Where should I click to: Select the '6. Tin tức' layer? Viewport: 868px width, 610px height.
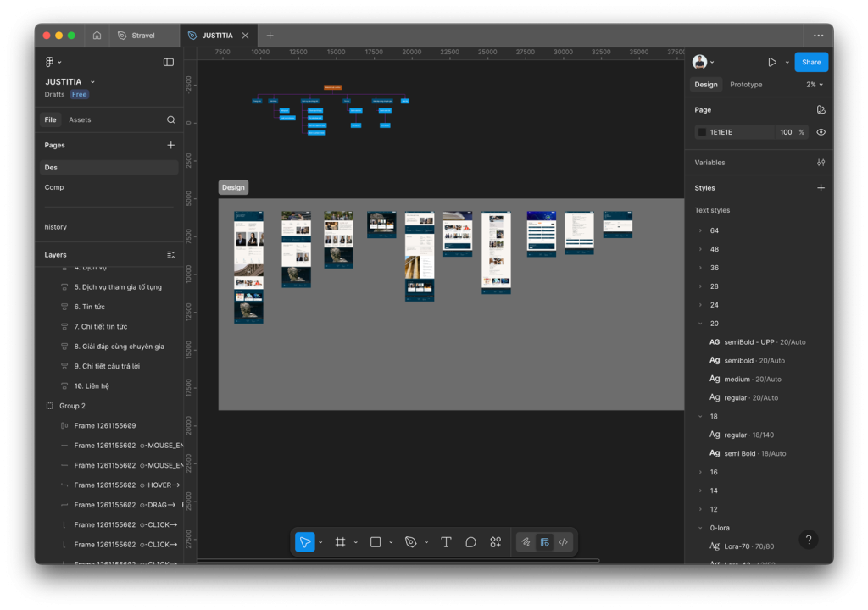tap(89, 307)
